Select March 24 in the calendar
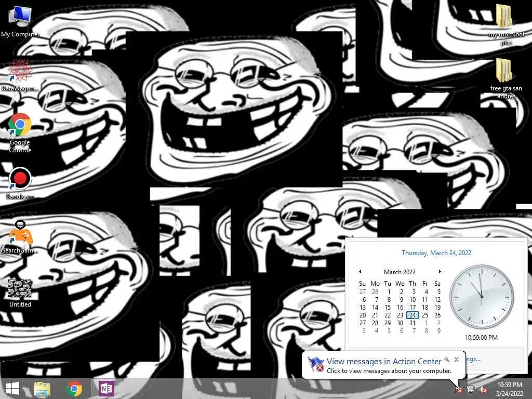The height and width of the screenshot is (399, 532). tap(412, 315)
